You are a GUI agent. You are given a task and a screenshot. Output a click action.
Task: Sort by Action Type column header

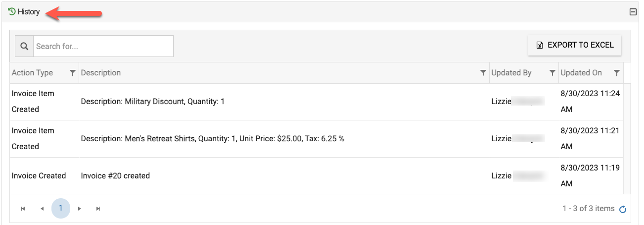(x=32, y=73)
